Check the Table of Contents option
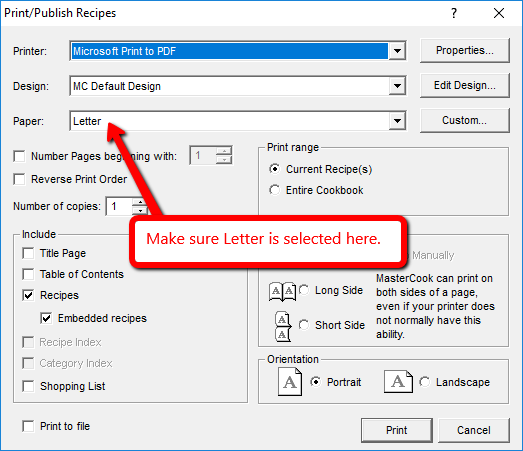The height and width of the screenshot is (451, 523). [28, 274]
